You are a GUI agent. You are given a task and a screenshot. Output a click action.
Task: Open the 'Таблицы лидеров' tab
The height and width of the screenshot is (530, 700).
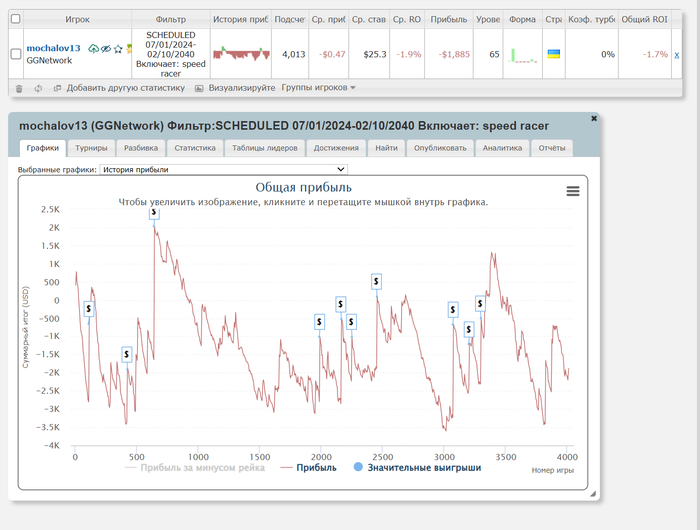[x=265, y=148]
